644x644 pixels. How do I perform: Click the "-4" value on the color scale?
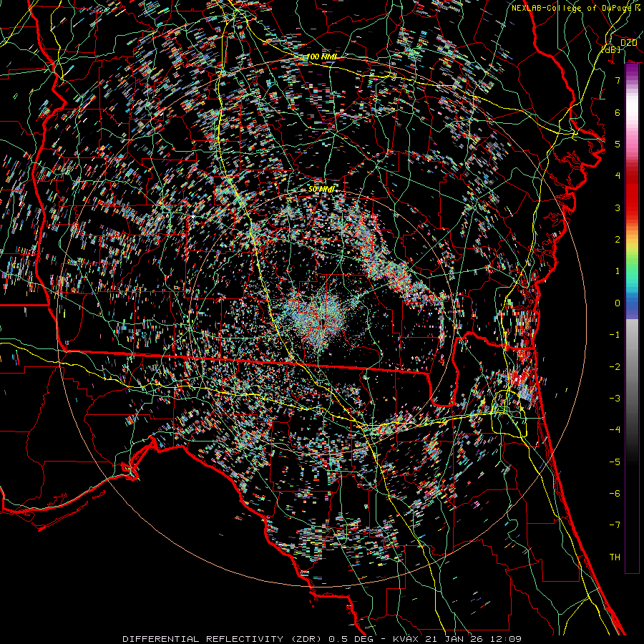point(615,430)
